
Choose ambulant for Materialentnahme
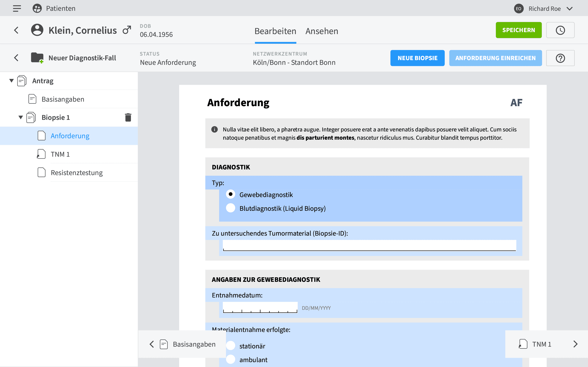pyautogui.click(x=230, y=360)
